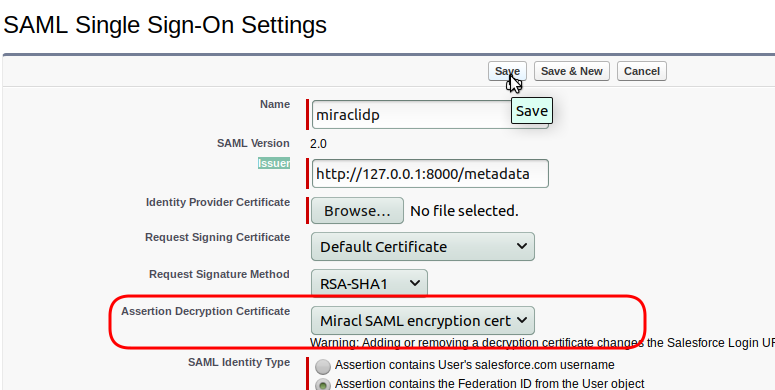Click the 'SAML Version' label
775x390 pixels.
click(253, 143)
